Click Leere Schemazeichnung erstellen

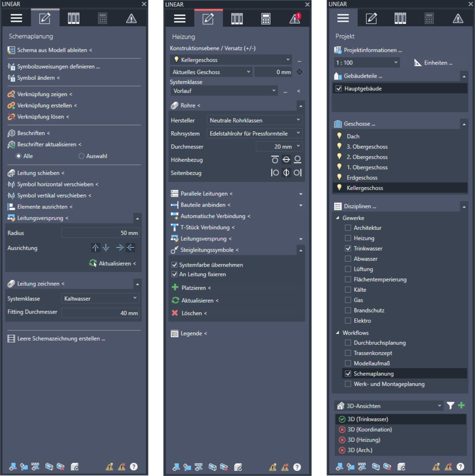[61, 339]
